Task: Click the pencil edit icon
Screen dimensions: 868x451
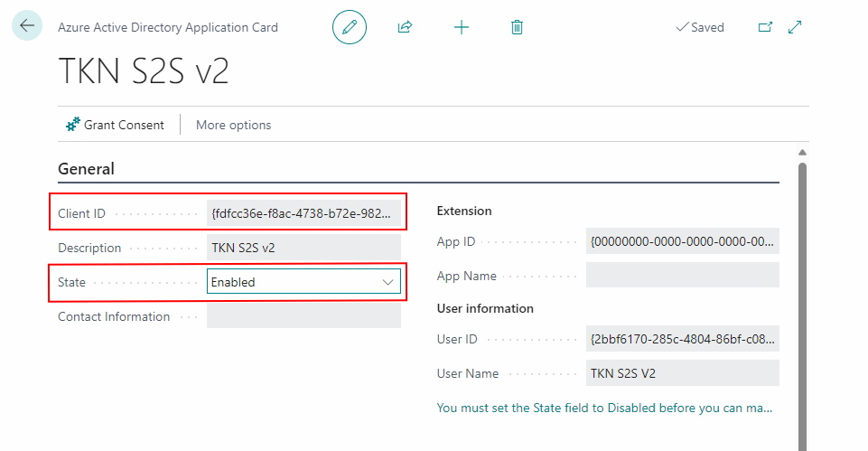Action: point(350,27)
